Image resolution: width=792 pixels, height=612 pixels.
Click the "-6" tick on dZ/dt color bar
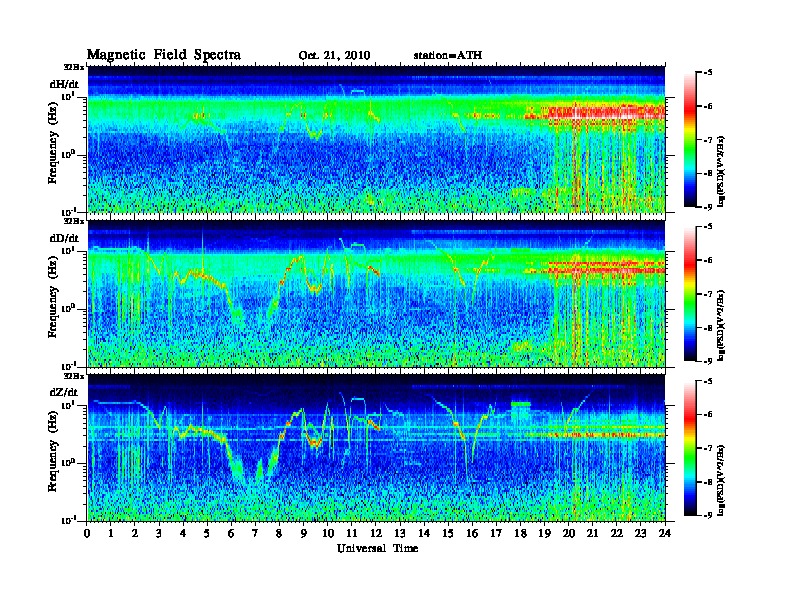(x=708, y=414)
